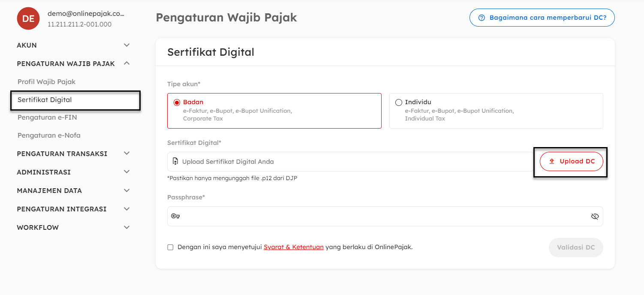This screenshot has height=295, width=644.
Task: Open Pengaturan e-FIN in the sidebar
Action: tap(47, 117)
